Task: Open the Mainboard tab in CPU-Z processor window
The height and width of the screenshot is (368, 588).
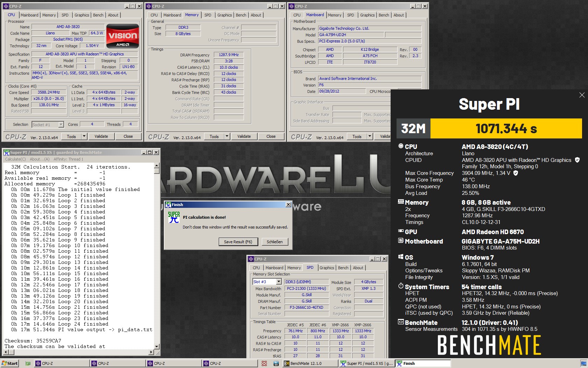Action: [x=29, y=15]
